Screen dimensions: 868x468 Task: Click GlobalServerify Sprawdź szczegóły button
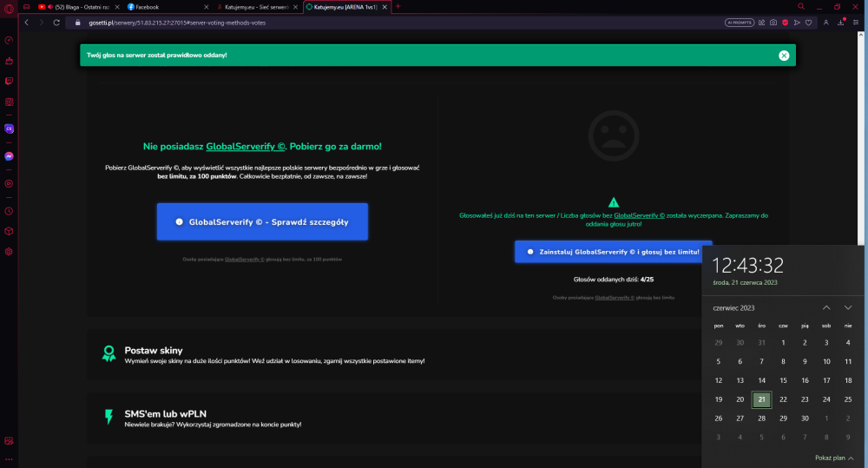coord(262,221)
